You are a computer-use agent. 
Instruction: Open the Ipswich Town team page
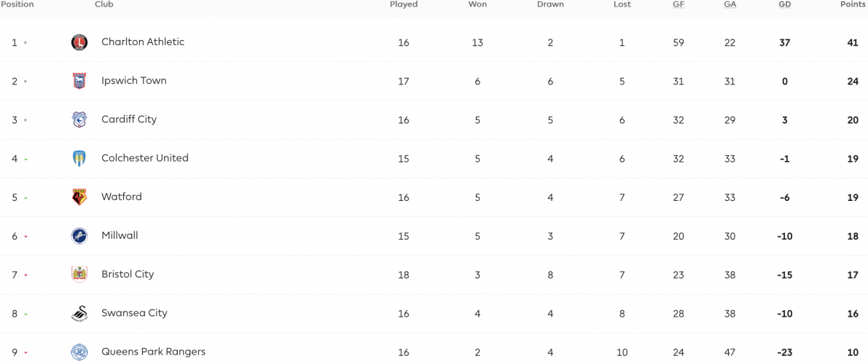(x=134, y=81)
